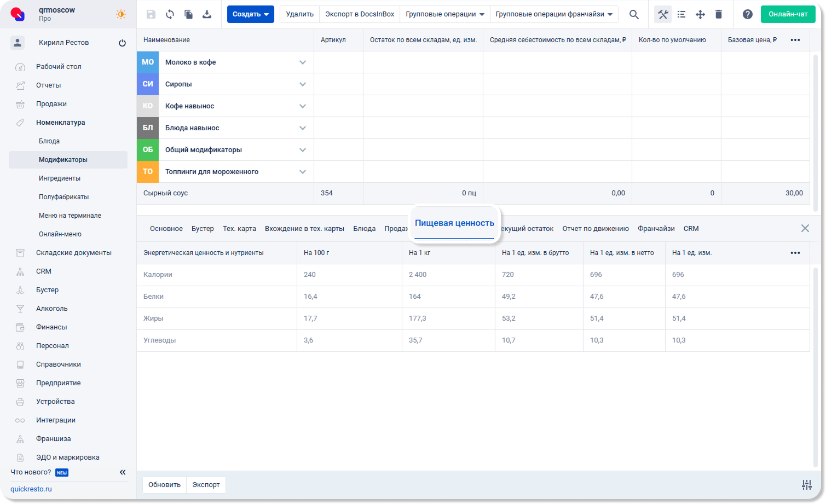
Task: Open Групповые операции франчайзи dropdown
Action: coord(554,14)
